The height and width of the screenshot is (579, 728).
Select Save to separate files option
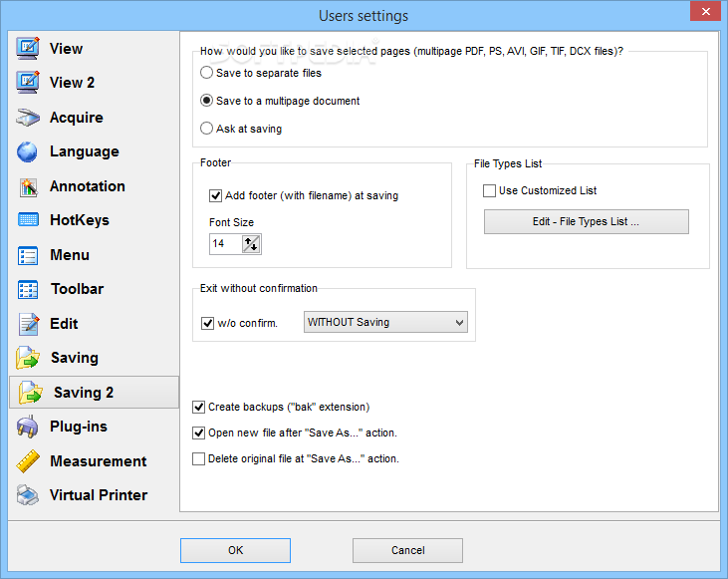coord(206,73)
